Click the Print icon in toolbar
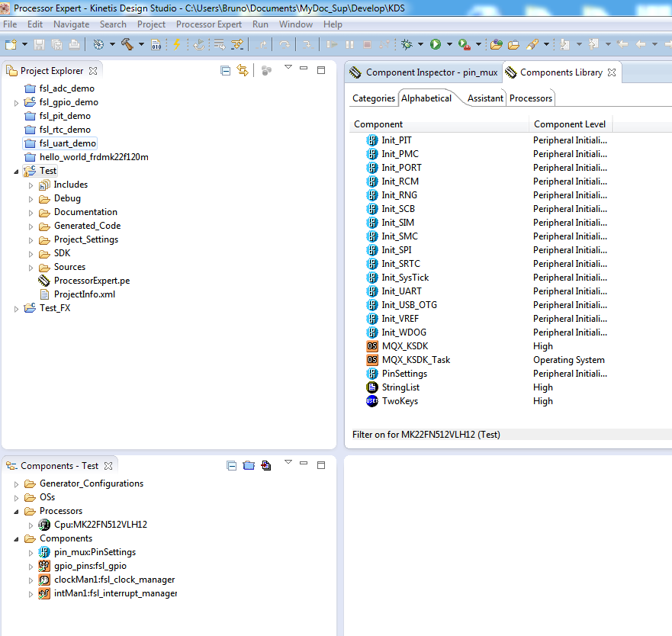The image size is (672, 636). click(x=74, y=44)
